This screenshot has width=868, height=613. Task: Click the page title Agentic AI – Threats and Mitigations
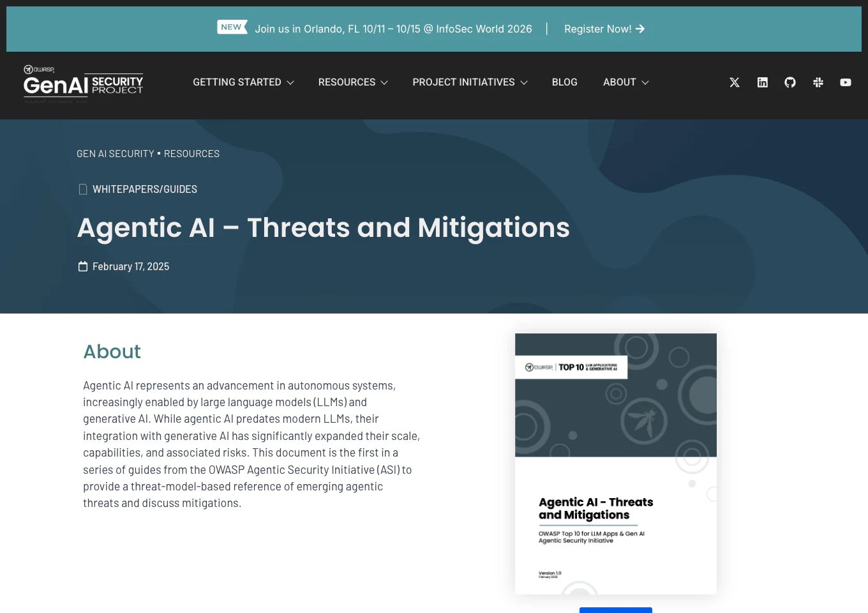[x=324, y=228]
